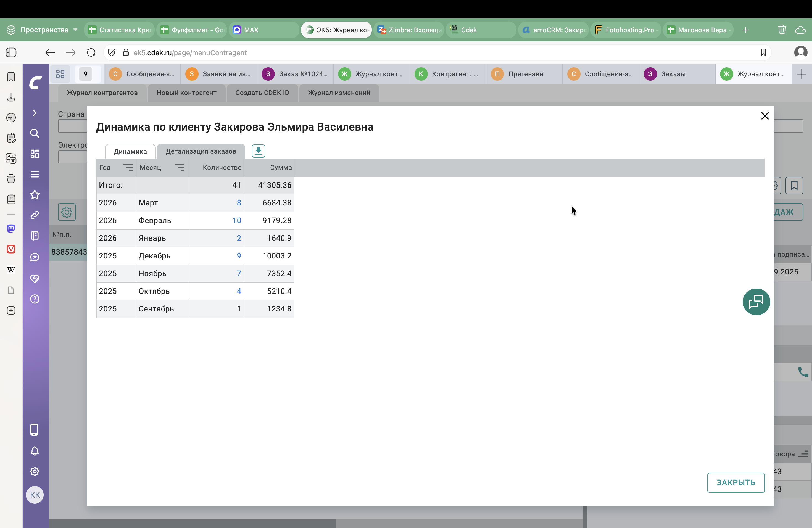Open the chat support bubble icon
Screen dimensions: 812x528
pos(756,302)
